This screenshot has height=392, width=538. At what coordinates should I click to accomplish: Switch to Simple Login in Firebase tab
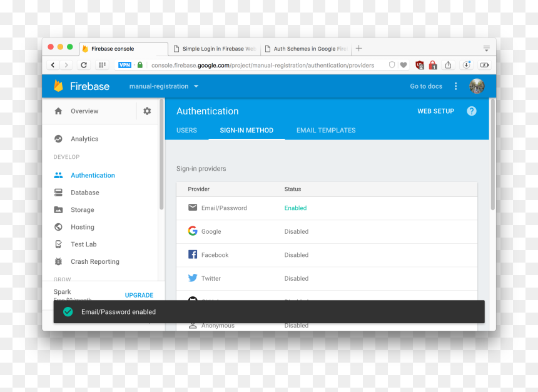pos(215,49)
